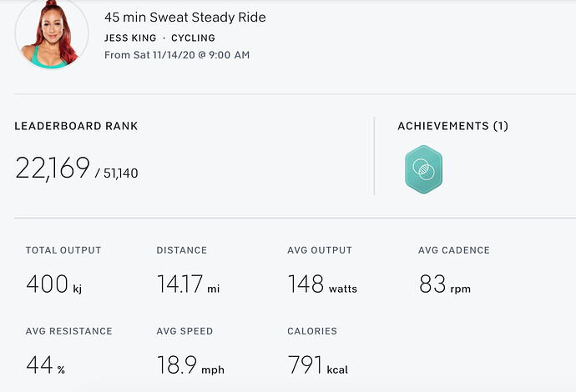This screenshot has width=576, height=392.
Task: Click the 83 rpm cadence value
Action: point(445,284)
